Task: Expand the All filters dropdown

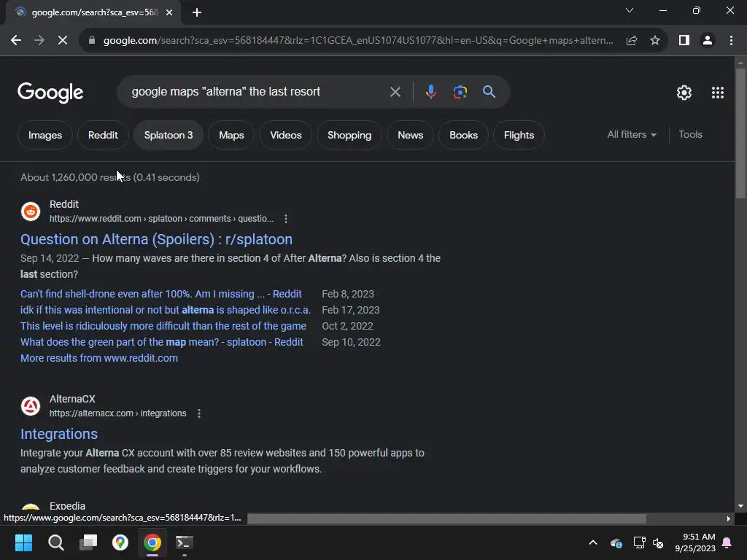Action: coord(632,135)
